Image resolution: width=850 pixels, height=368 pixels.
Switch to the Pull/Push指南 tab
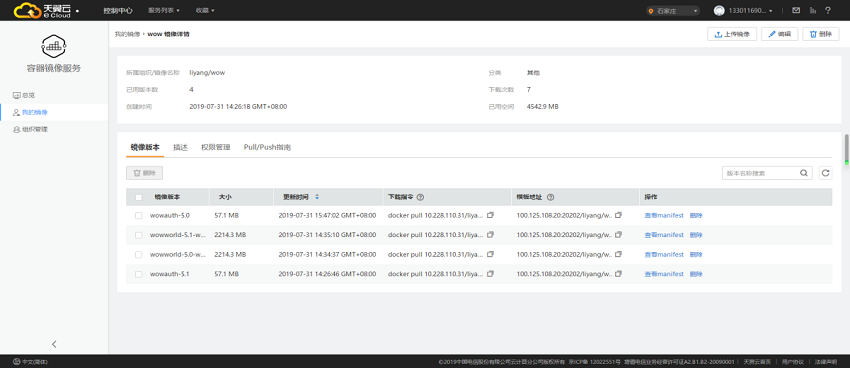point(267,147)
